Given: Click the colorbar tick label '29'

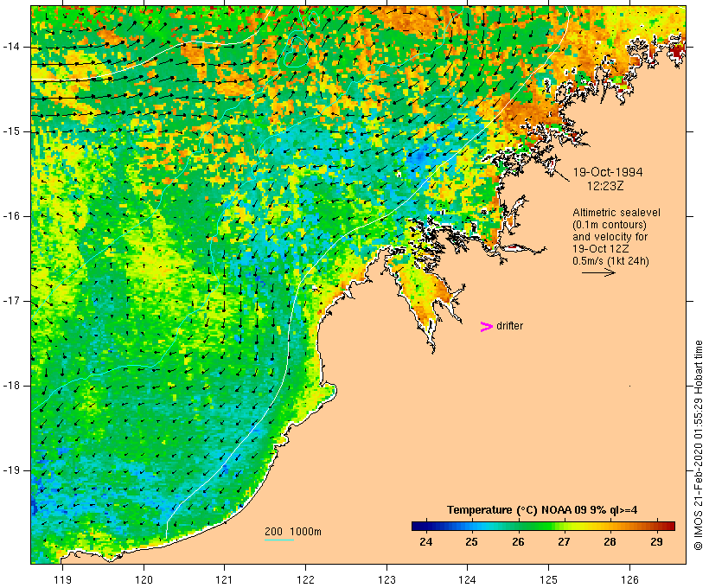Looking at the screenshot, I should tap(656, 542).
